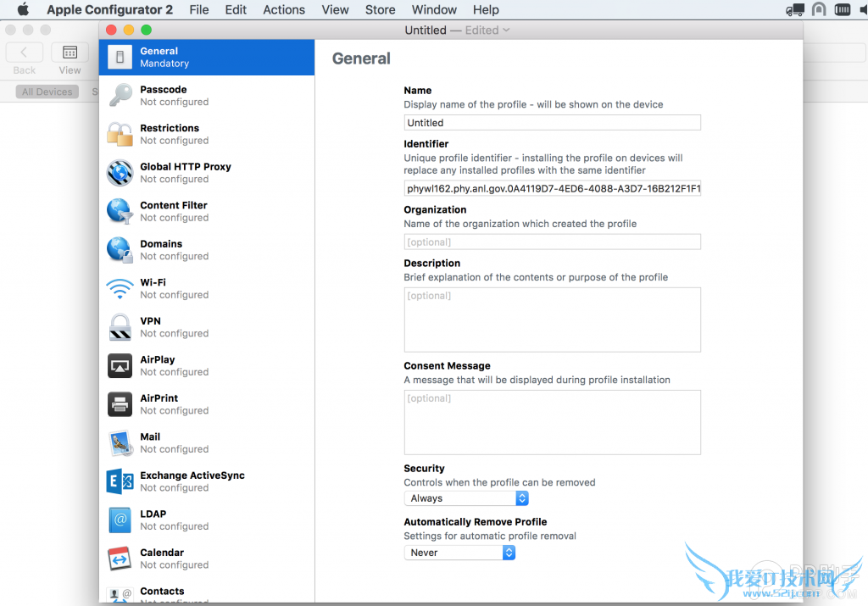This screenshot has height=606, width=868.
Task: Open the Edit menu
Action: [236, 9]
